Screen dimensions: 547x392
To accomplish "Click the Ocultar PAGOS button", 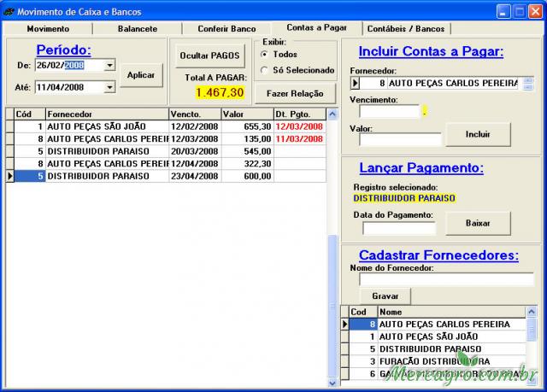I will 209,55.
